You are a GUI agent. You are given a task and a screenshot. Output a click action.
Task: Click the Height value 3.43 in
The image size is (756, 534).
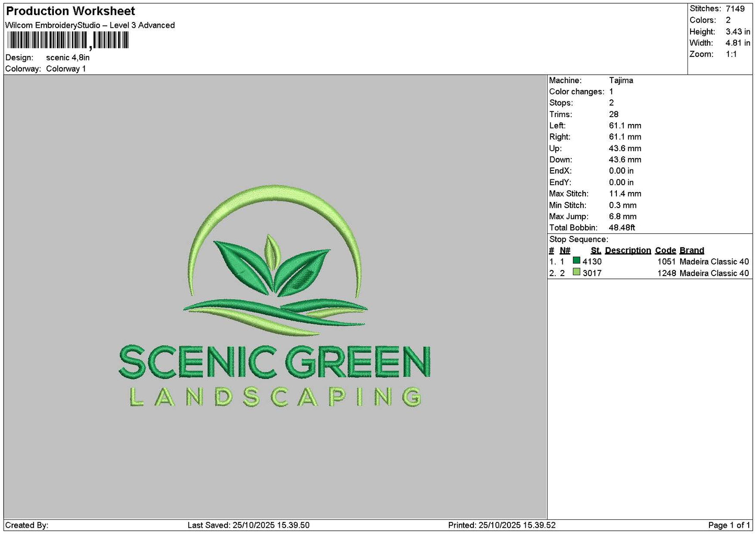pos(738,31)
